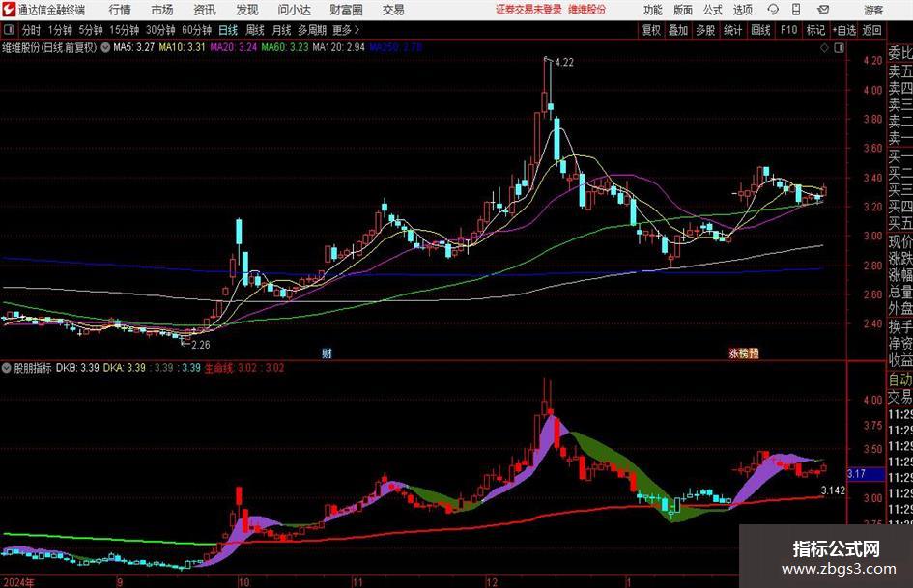Toggle the right panel layout icon
913x588 pixels.
tap(839, 48)
